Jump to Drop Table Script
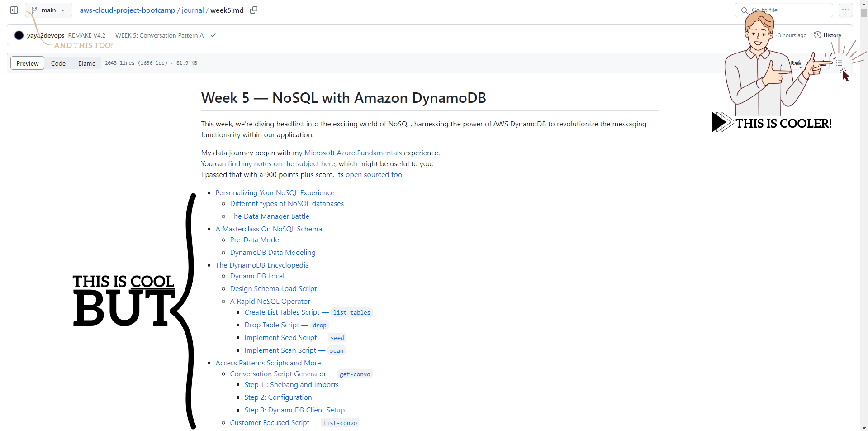Screen dimensions: 868x431 pos(286,325)
